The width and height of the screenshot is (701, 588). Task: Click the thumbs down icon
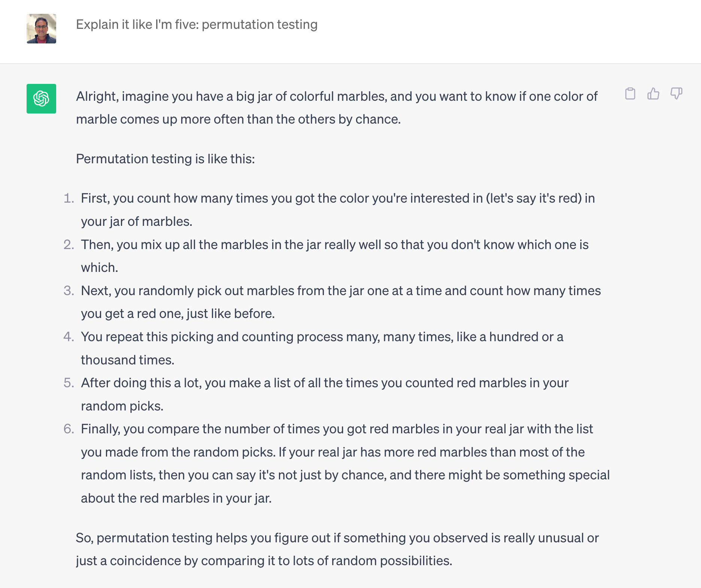pyautogui.click(x=676, y=93)
